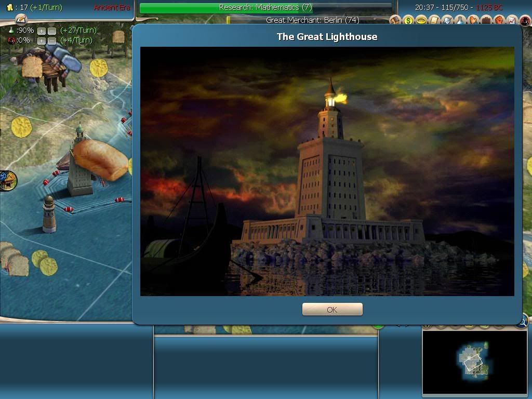Click the green research beaker icon

click(11, 31)
